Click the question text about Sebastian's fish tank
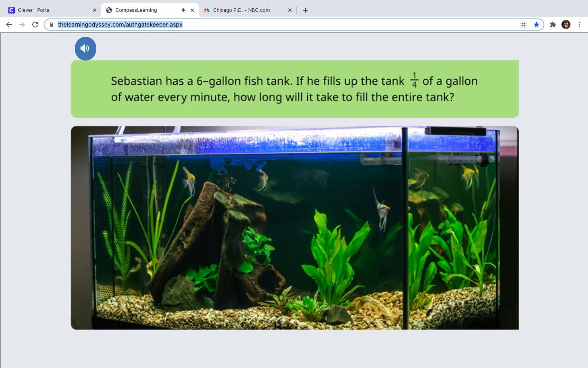Screen dimensions: 588x368 tap(294, 88)
